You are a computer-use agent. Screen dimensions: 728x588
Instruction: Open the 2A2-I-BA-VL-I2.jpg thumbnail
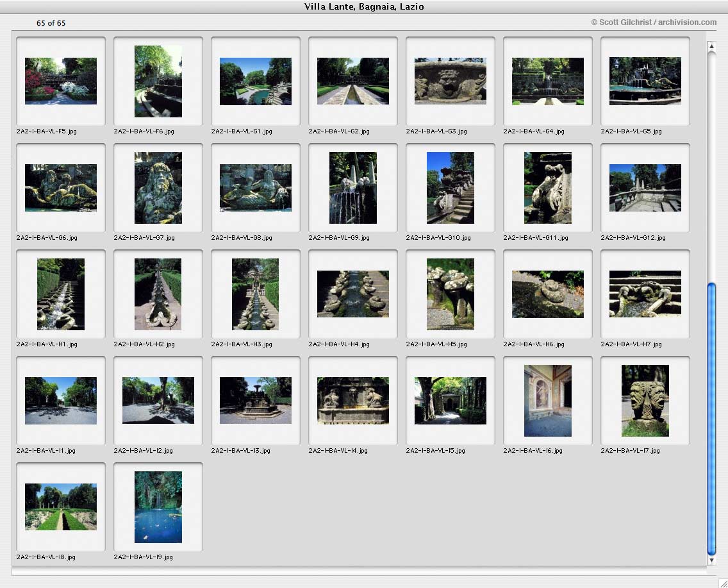pos(158,400)
